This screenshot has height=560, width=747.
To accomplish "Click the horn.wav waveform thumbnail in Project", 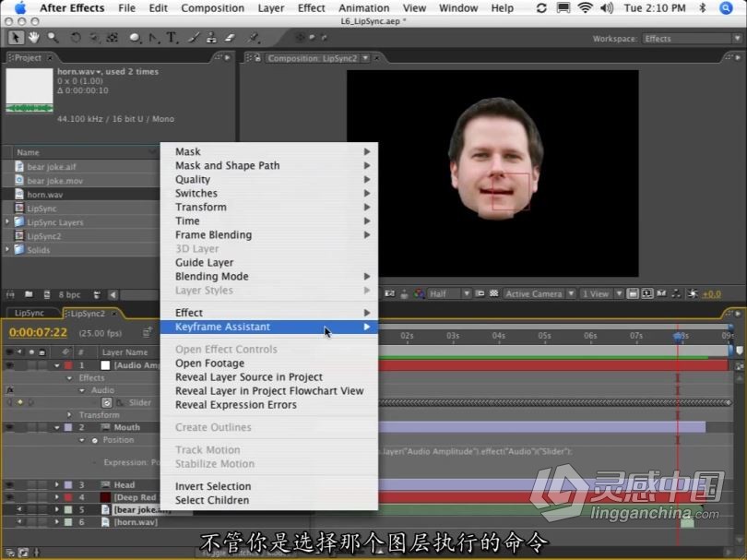I will pyautogui.click(x=30, y=90).
